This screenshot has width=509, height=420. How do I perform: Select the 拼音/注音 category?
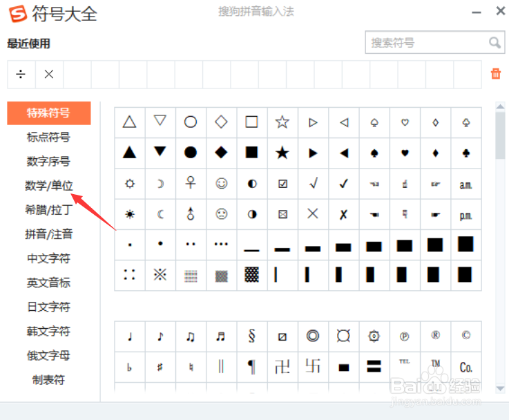pyautogui.click(x=49, y=234)
